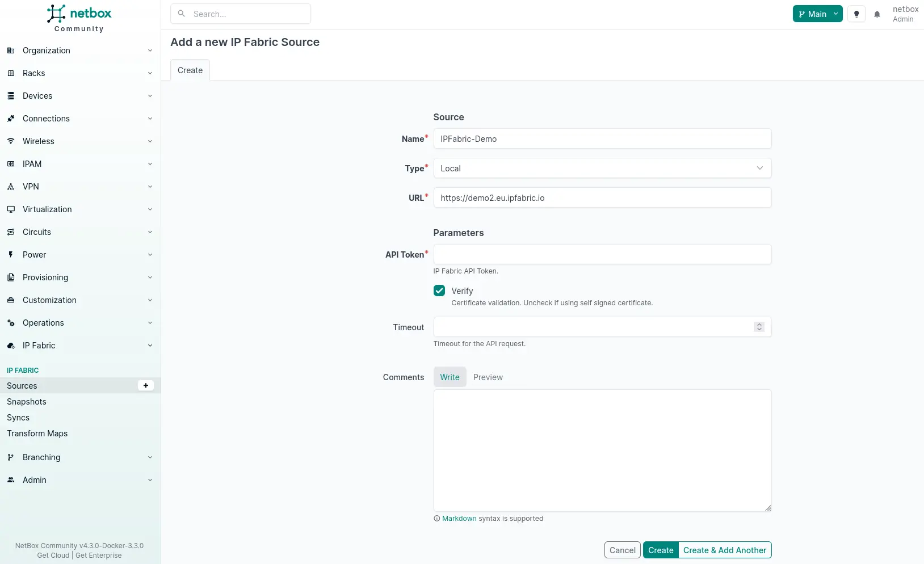924x564 pixels.
Task: Open the Type dropdown showing Local
Action: pos(602,169)
